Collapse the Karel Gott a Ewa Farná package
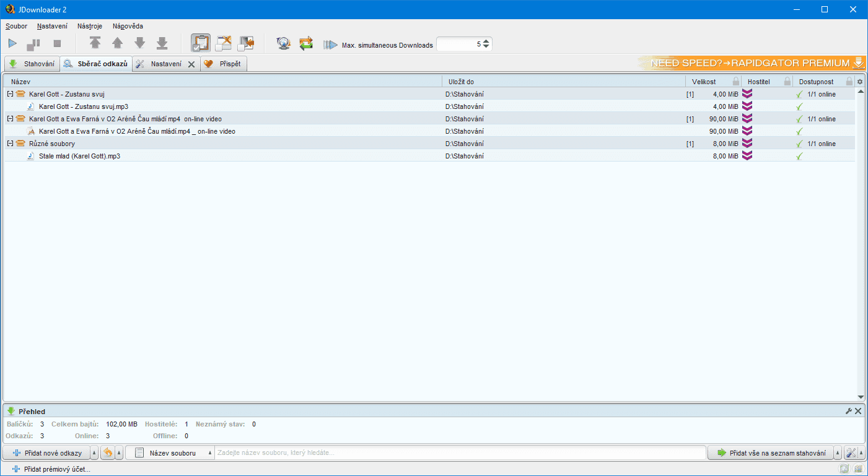The image size is (868, 476). pos(10,119)
